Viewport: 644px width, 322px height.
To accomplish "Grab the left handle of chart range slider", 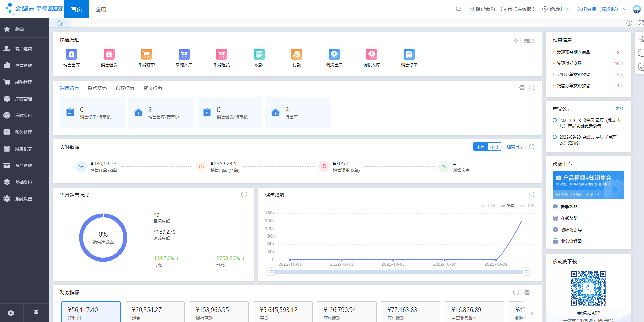I will coord(271,272).
